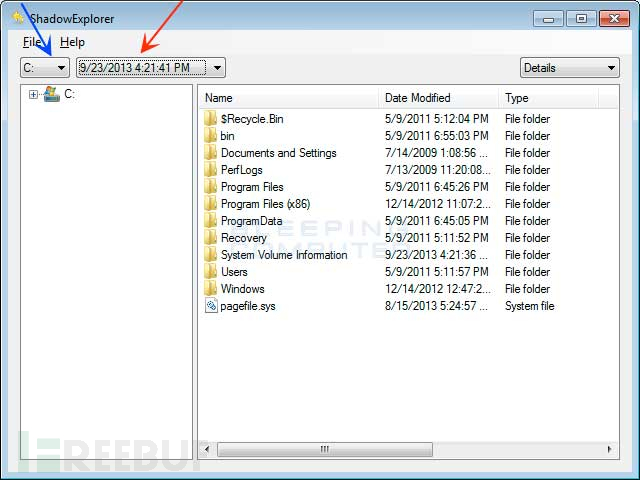Click the PerfLogs folder icon
The height and width of the screenshot is (480, 640).
pos(211,170)
